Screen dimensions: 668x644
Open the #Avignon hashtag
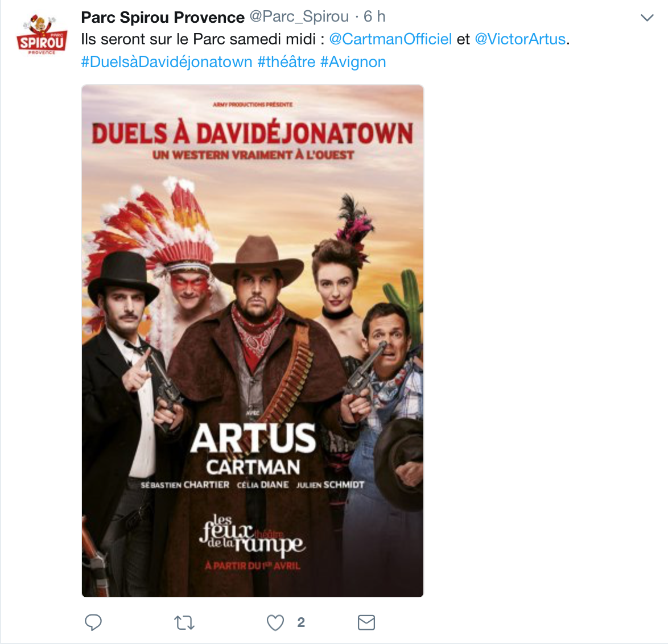(353, 62)
